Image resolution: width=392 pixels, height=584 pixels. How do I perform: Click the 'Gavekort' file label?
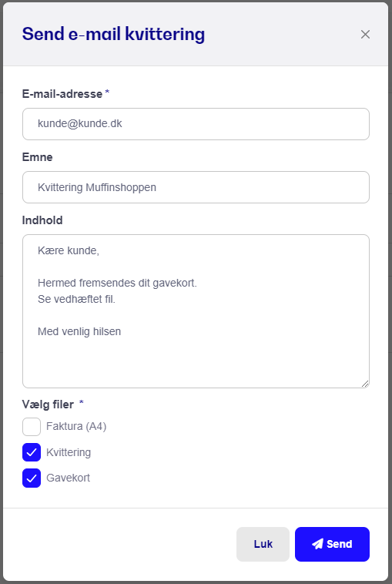coord(68,478)
